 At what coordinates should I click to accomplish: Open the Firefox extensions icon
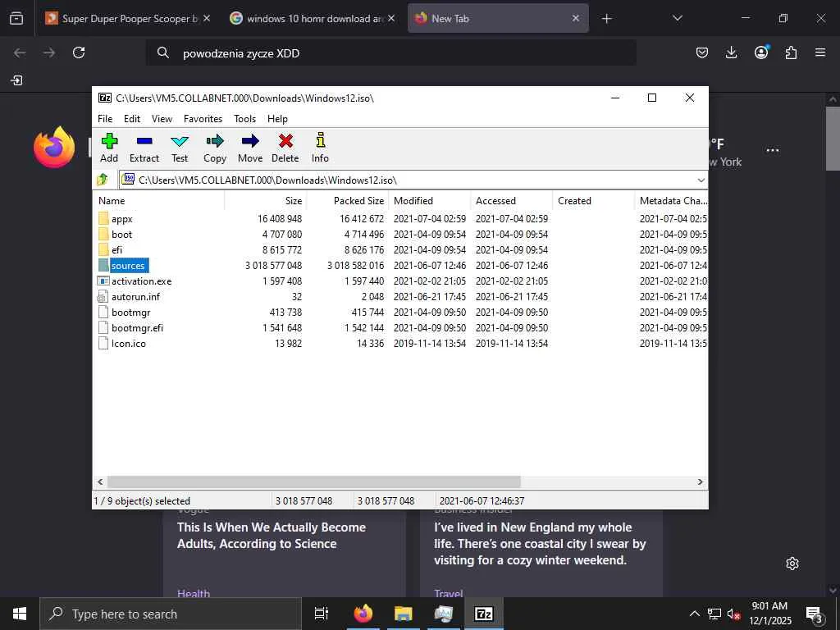791,52
